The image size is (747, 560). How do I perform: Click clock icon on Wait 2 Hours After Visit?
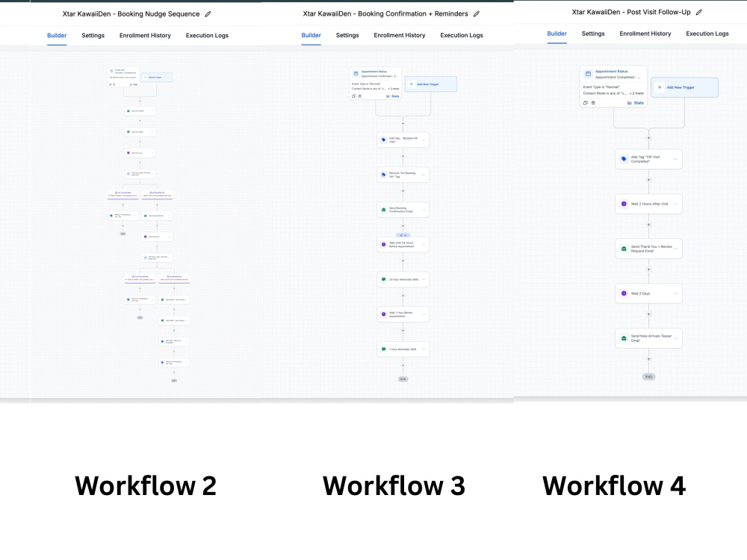(624, 204)
